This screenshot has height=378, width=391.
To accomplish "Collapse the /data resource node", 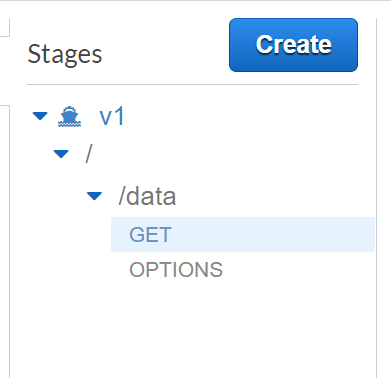I will click(94, 196).
